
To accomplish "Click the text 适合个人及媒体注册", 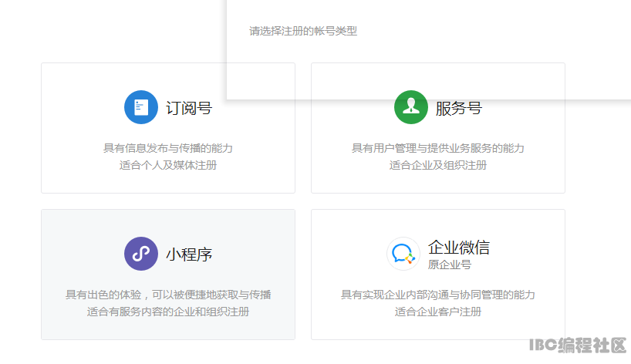I will 168,165.
